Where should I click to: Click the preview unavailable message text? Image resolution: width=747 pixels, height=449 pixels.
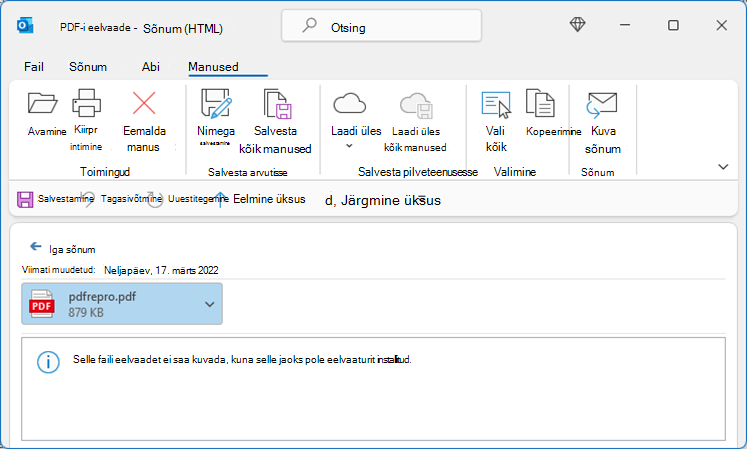tap(242, 359)
